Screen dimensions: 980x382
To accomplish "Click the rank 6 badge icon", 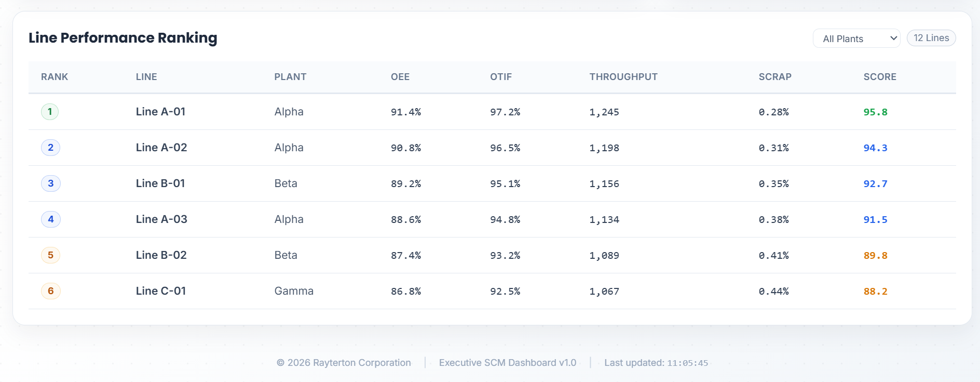I will (50, 291).
